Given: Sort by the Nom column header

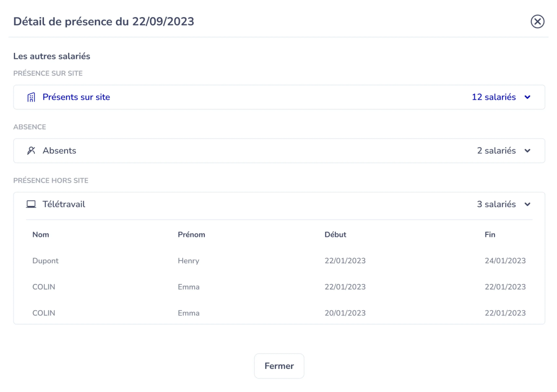Looking at the screenshot, I should [41, 235].
